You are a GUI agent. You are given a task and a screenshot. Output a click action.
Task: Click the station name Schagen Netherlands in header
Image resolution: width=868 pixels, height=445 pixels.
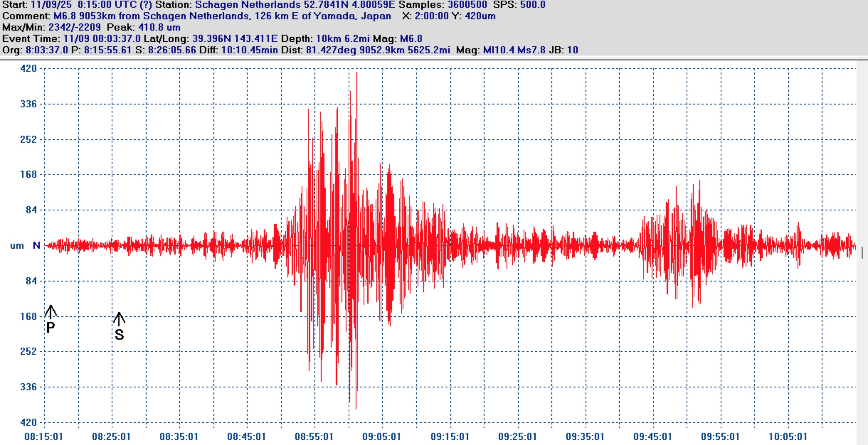(x=248, y=5)
